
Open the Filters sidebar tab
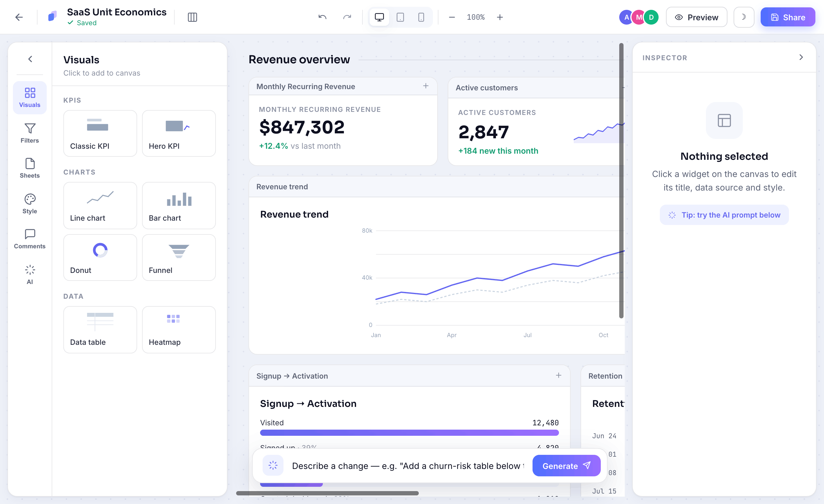pos(30,133)
